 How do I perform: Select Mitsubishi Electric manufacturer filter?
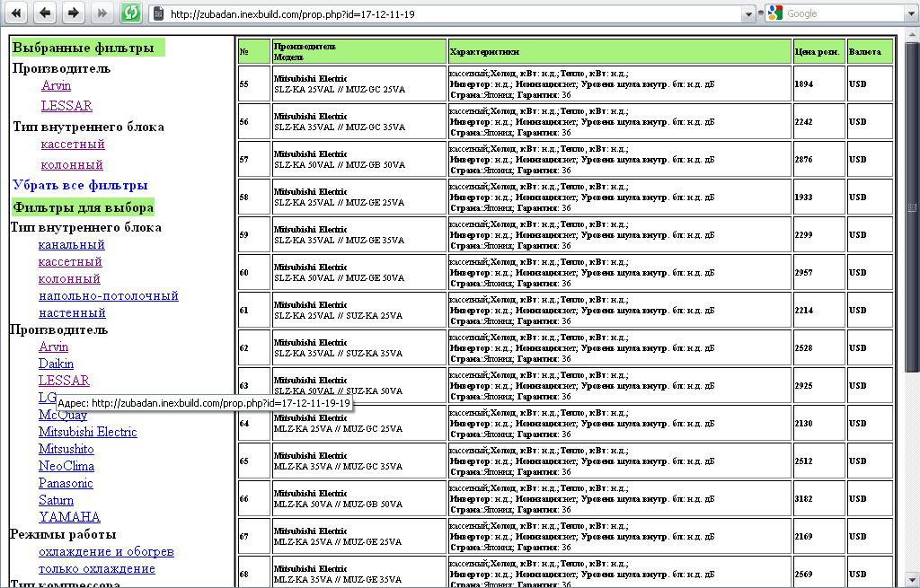pyautogui.click(x=87, y=432)
